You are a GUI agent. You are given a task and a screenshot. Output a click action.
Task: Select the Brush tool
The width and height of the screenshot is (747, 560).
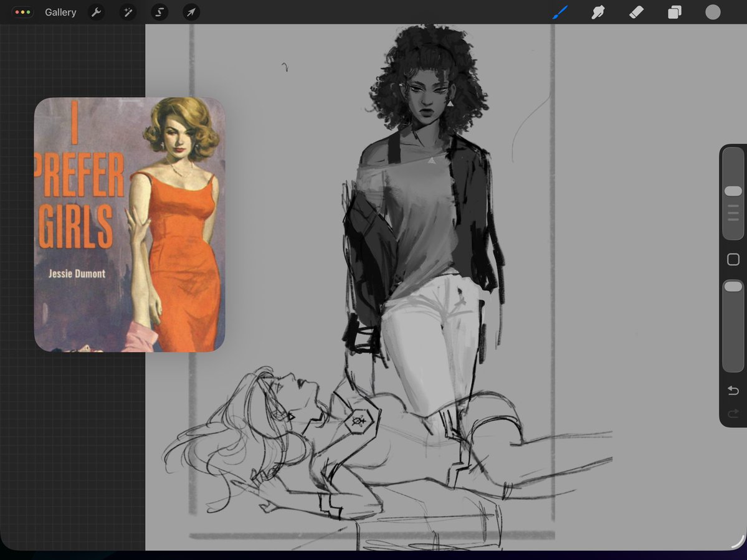pyautogui.click(x=560, y=12)
